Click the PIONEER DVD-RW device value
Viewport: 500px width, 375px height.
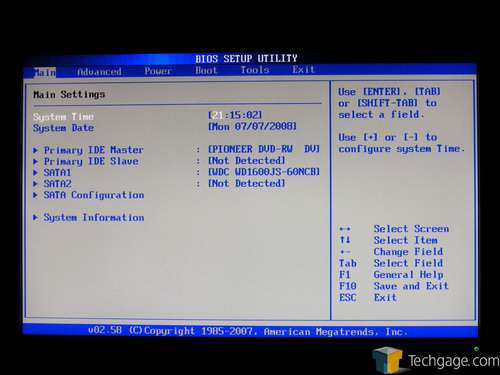264,149
